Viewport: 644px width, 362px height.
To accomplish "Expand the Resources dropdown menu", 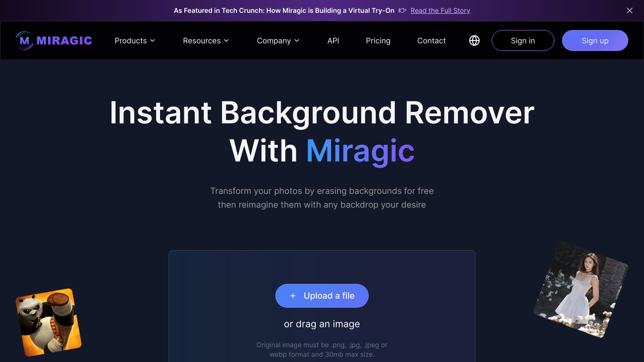I will point(206,40).
